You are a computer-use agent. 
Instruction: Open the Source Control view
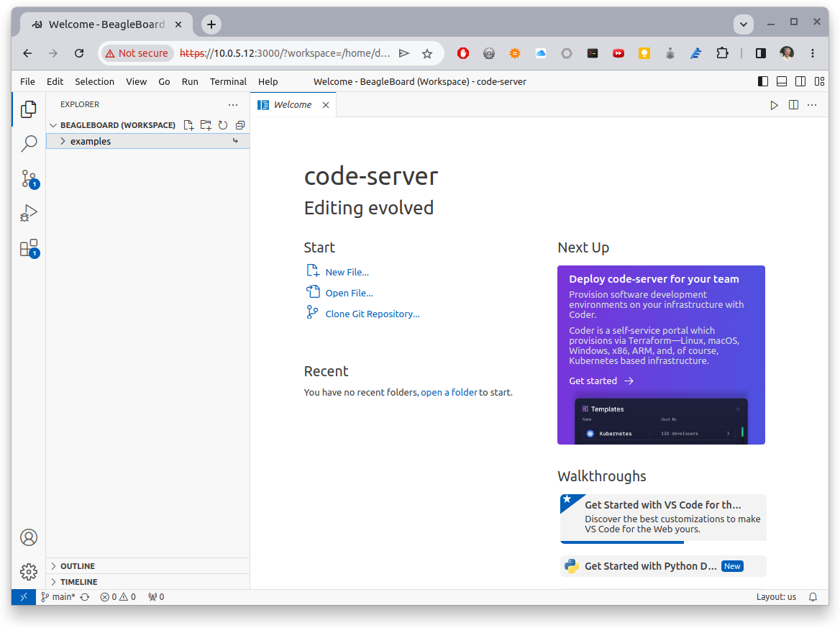(29, 178)
